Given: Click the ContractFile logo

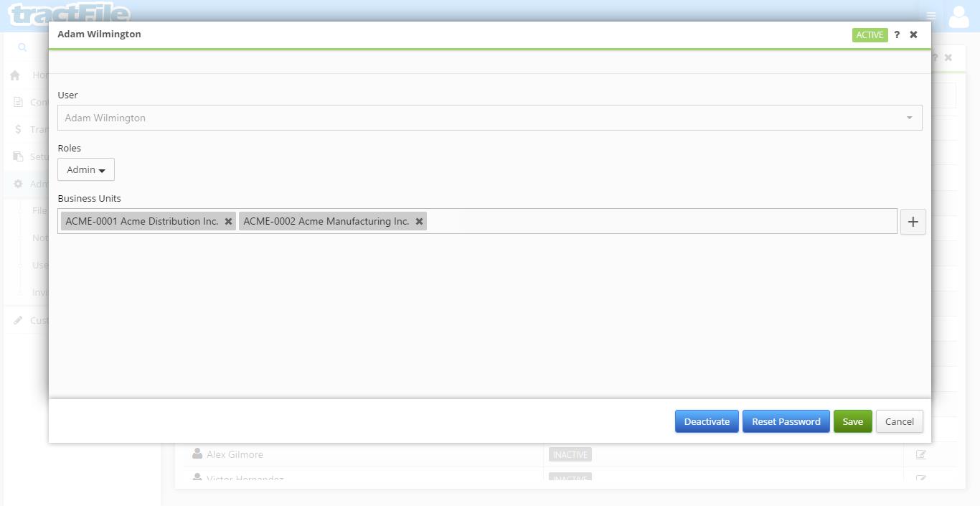Looking at the screenshot, I should point(70,14).
